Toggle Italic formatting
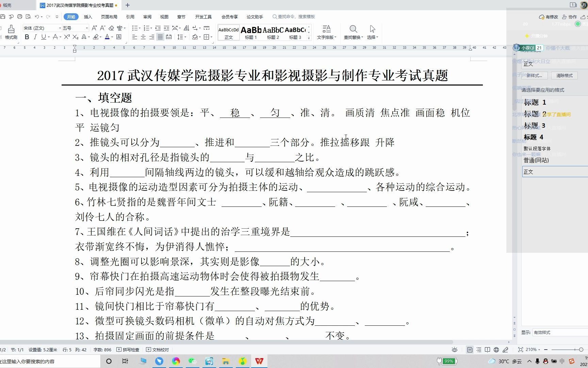This screenshot has height=368, width=588. pos(35,37)
